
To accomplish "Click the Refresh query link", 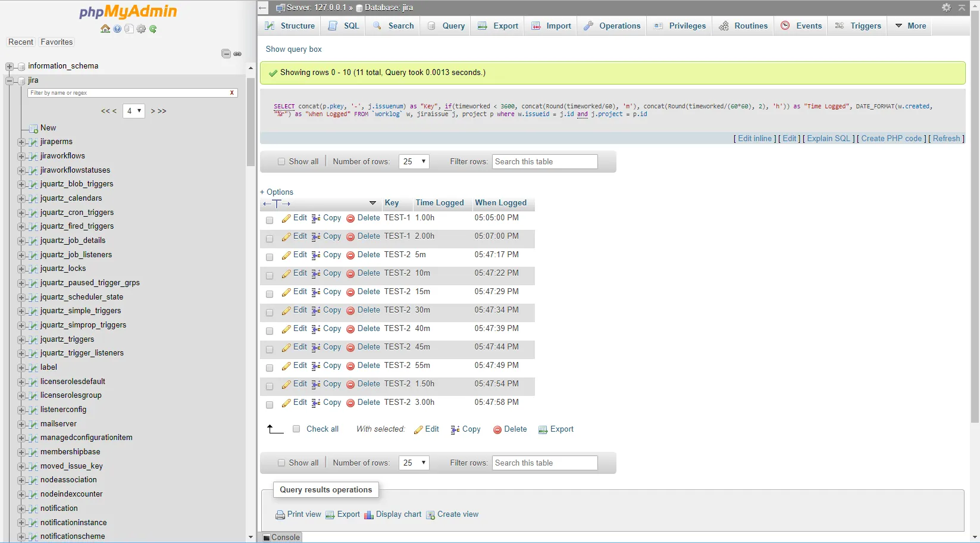I will click(x=946, y=138).
